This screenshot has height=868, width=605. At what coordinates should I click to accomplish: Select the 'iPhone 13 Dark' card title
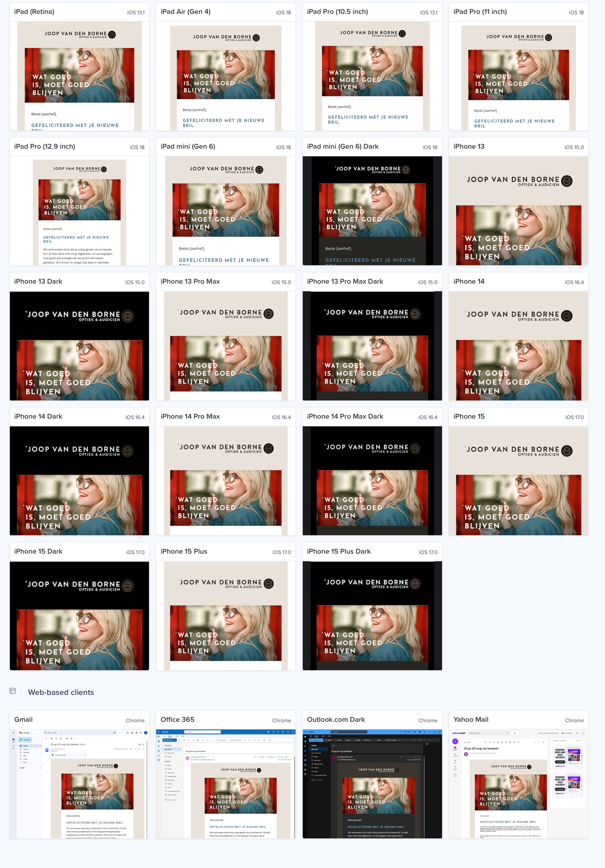click(x=38, y=282)
